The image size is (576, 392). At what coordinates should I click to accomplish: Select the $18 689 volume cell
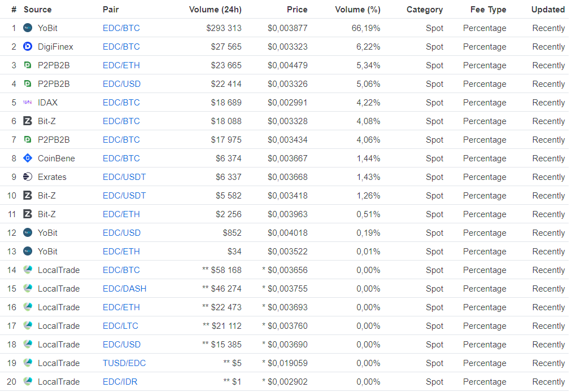click(226, 103)
